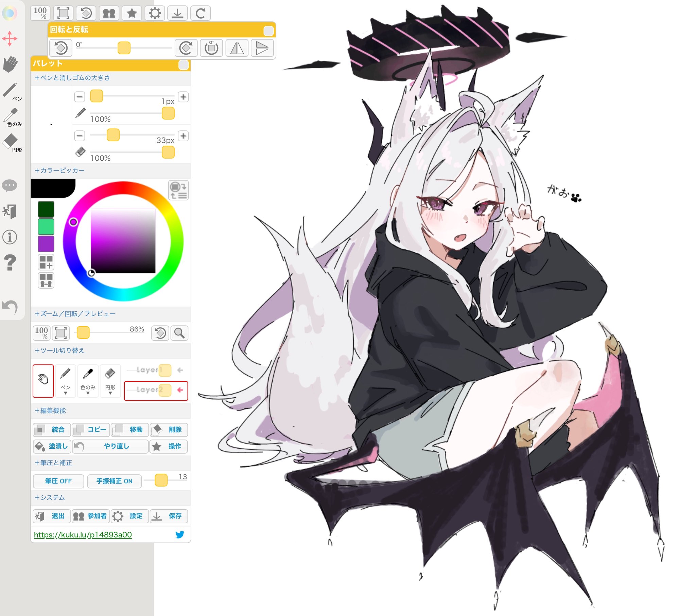Pick the purple color swatch
The width and height of the screenshot is (696, 616).
point(46,243)
